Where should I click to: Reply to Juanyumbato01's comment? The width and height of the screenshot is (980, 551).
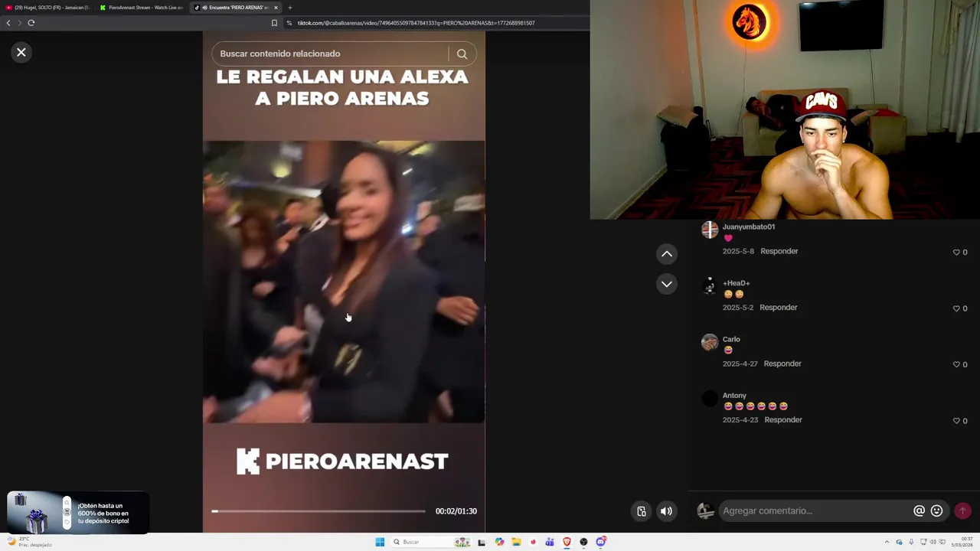click(779, 251)
